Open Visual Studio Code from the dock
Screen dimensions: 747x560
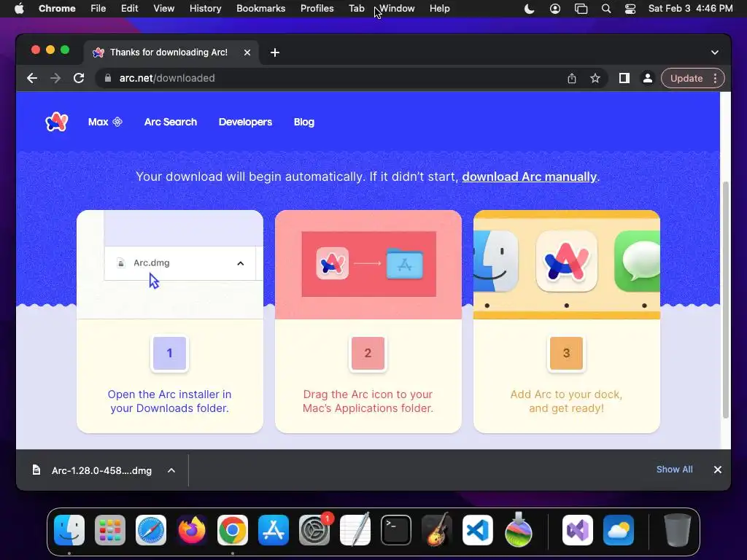(x=478, y=530)
